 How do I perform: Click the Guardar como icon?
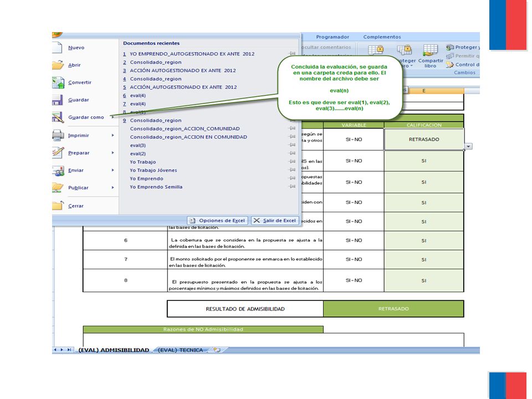point(58,117)
